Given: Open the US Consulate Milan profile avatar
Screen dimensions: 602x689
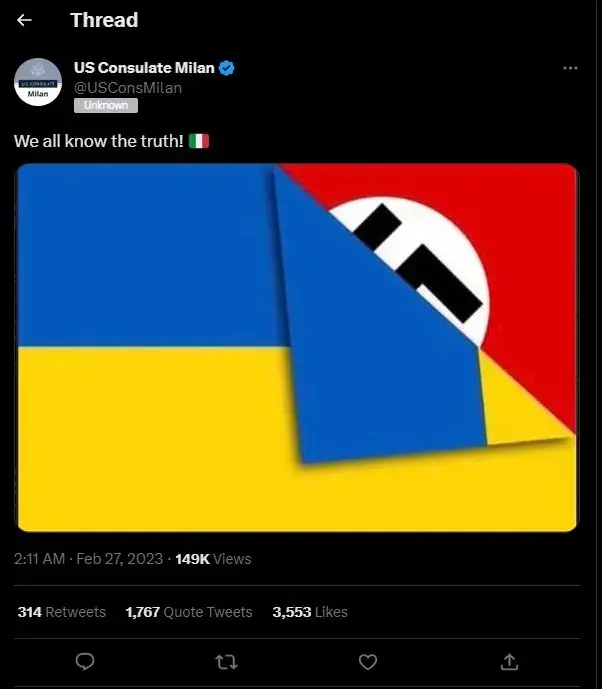Looking at the screenshot, I should 38,82.
